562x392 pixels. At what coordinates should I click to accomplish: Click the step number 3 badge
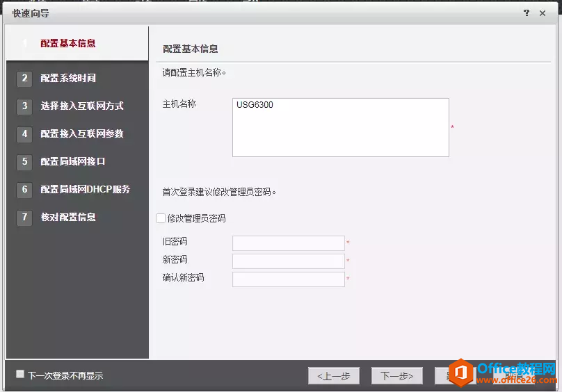pos(24,106)
